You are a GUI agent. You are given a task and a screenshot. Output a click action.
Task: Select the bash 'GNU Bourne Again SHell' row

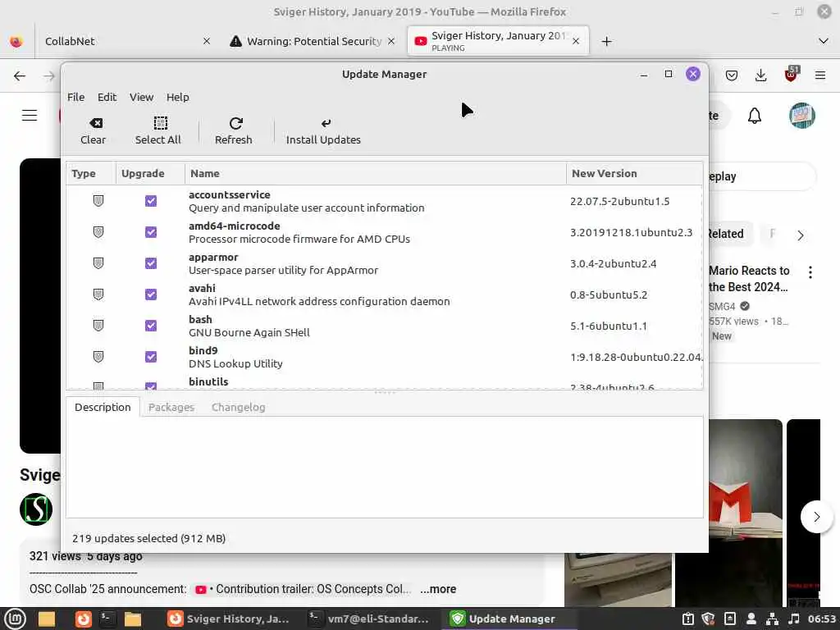[384, 326]
